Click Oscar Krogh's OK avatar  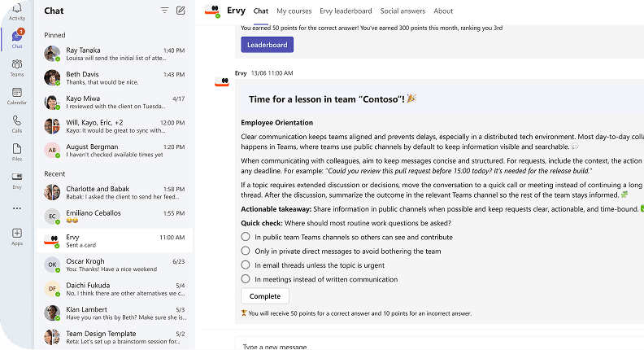pyautogui.click(x=52, y=265)
